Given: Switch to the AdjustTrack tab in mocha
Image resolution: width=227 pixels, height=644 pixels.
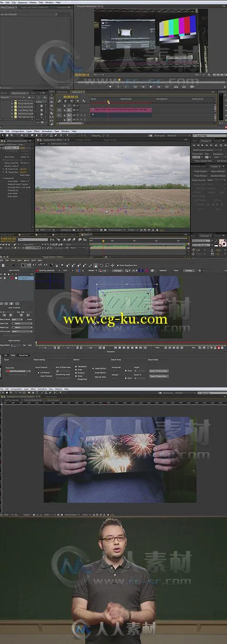Looking at the screenshot, I should point(23,355).
